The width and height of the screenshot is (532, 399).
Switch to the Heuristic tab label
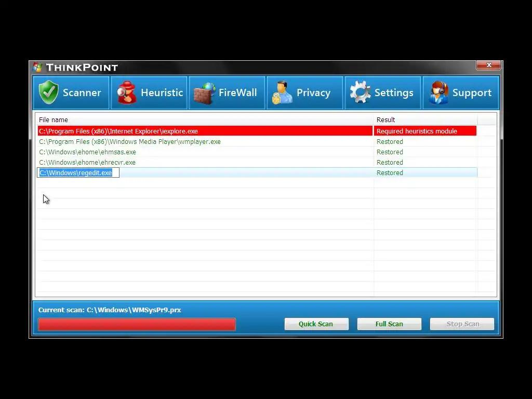click(162, 92)
